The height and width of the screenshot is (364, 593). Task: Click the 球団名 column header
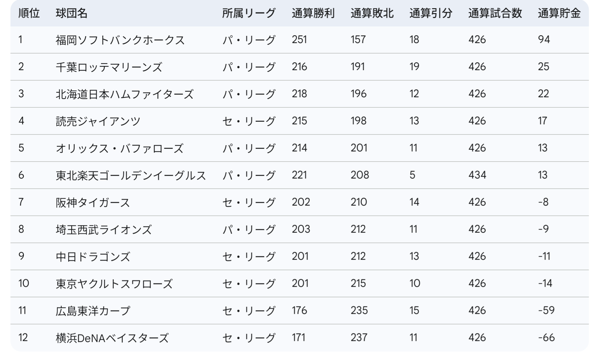pos(72,13)
